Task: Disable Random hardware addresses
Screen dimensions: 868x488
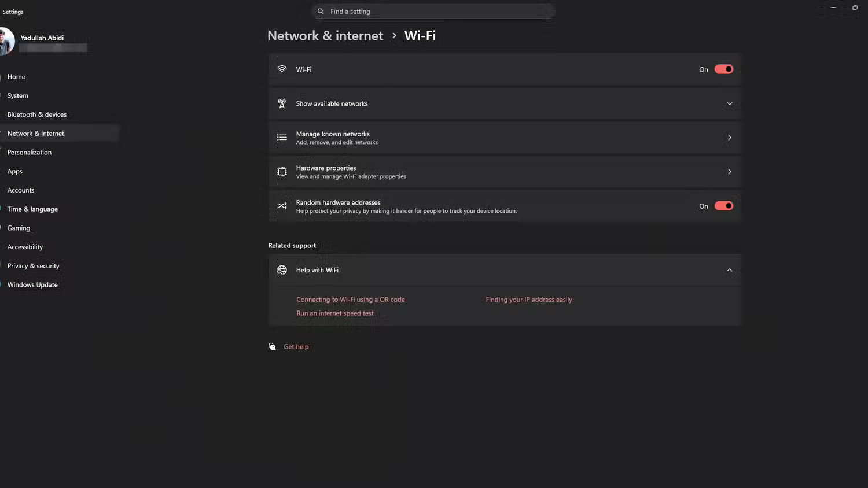Action: point(723,206)
